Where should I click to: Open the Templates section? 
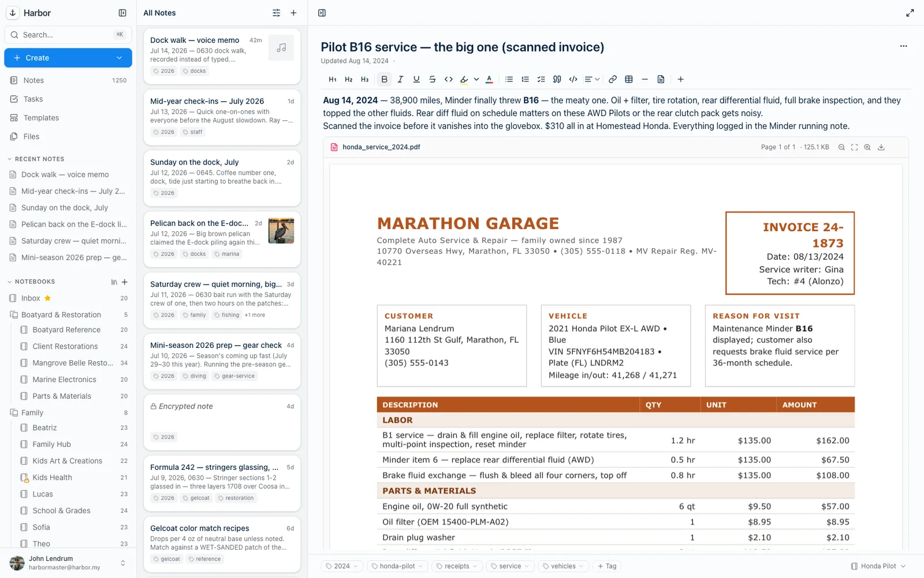(x=68, y=118)
